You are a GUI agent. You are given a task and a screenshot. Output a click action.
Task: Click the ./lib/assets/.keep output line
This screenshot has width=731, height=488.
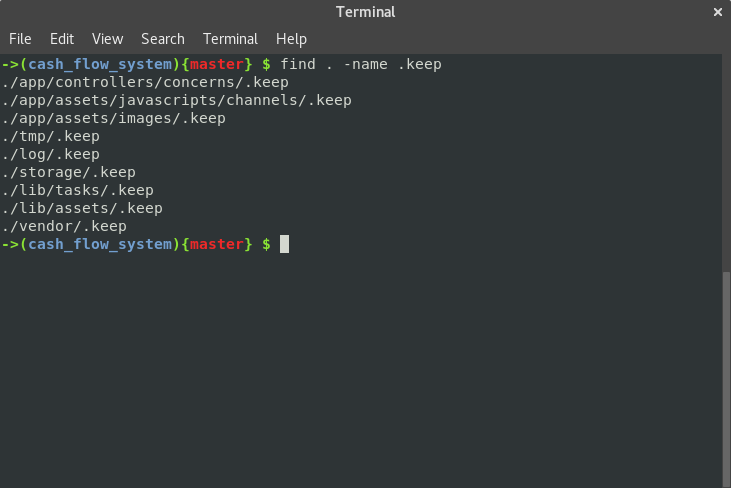tap(82, 208)
